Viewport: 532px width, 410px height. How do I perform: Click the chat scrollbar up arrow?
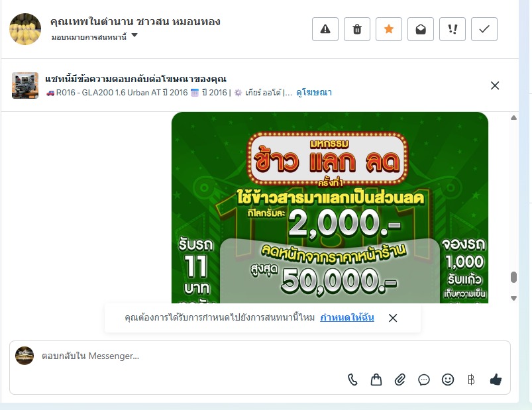(513, 118)
